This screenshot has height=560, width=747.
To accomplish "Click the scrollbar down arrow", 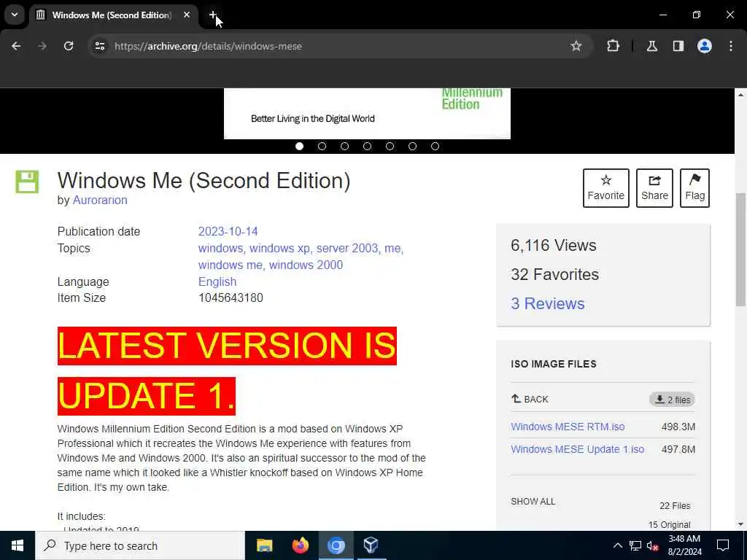I will 740,524.
